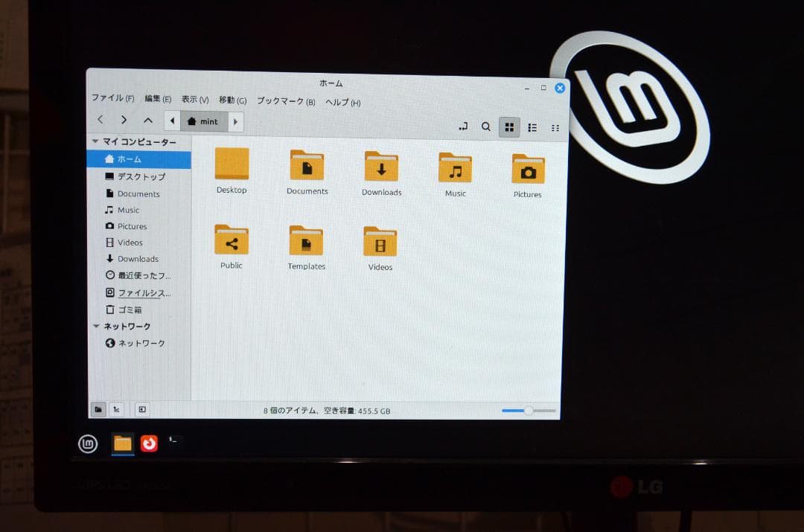Screen dimensions: 804x532
Task: Adjust the zoom slider in the status bar
Action: [x=529, y=410]
